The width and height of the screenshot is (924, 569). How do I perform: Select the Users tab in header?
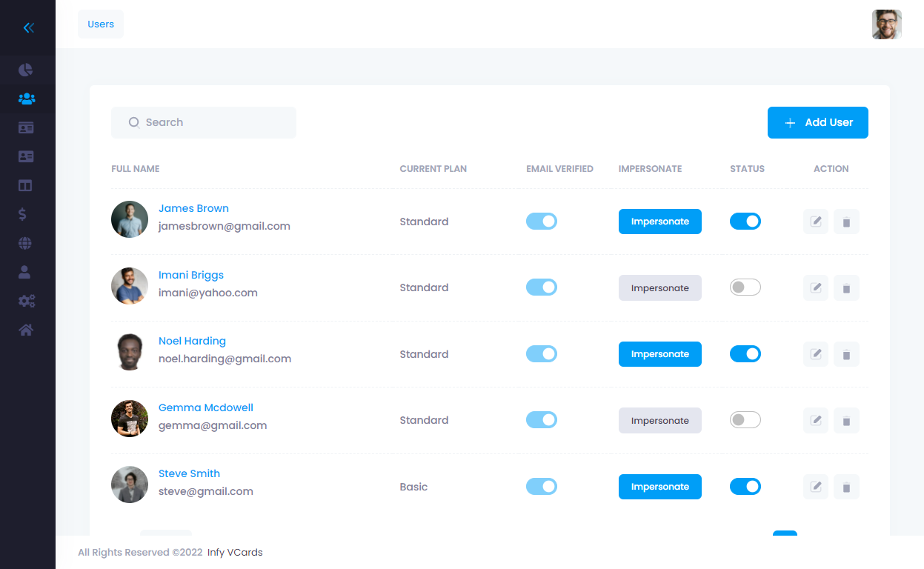(x=101, y=24)
